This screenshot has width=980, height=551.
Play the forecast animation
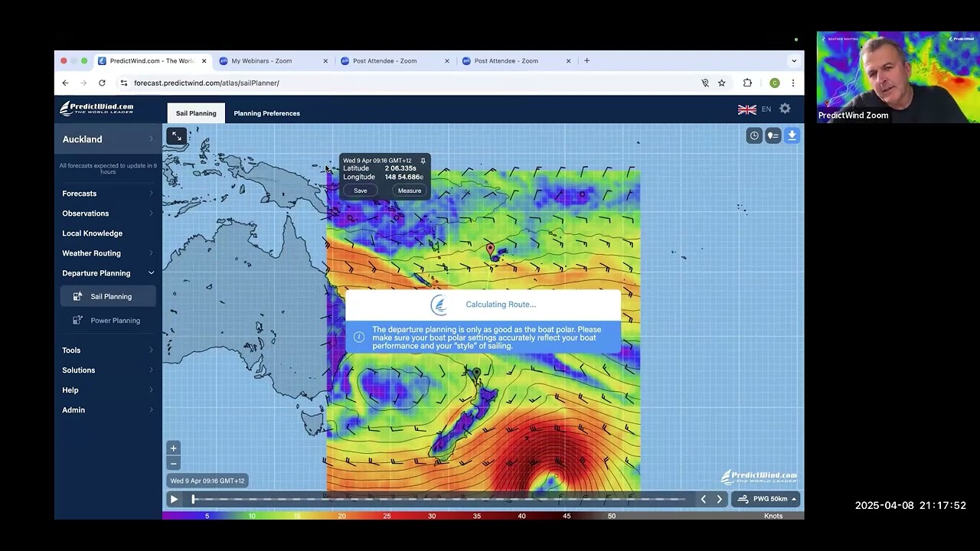(174, 499)
